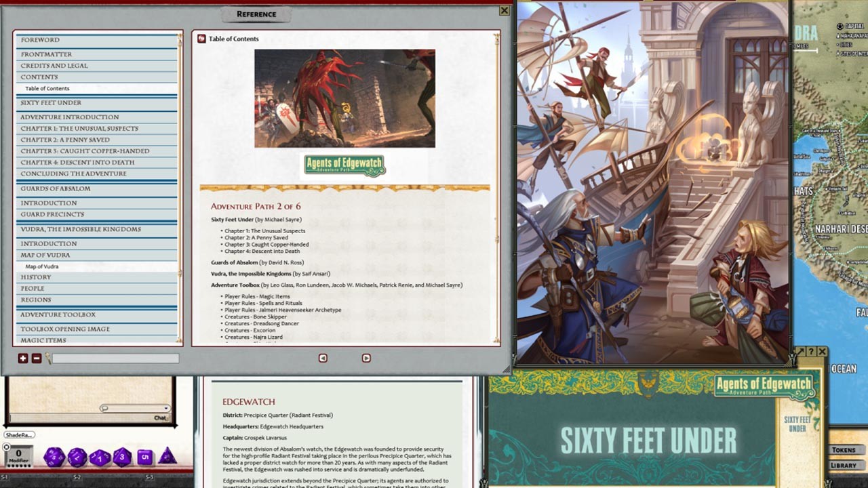
Task: Select the Contents entry in the sidebar
Action: (x=95, y=77)
